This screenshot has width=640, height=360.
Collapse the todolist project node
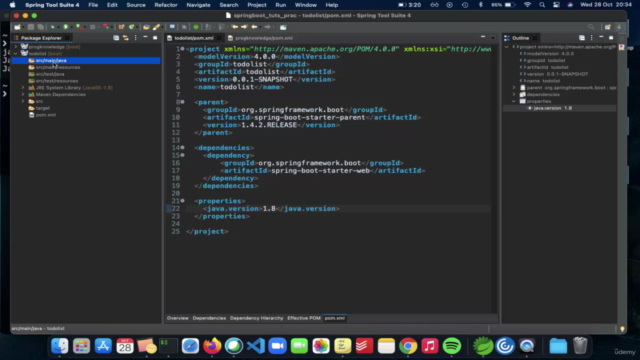[16, 53]
